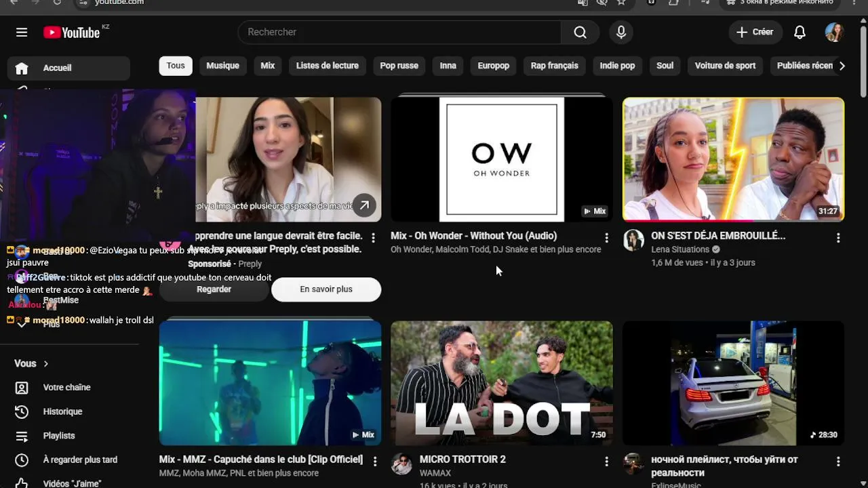868x488 pixels.
Task: Open WAMAX channel avatar
Action: coord(402,464)
